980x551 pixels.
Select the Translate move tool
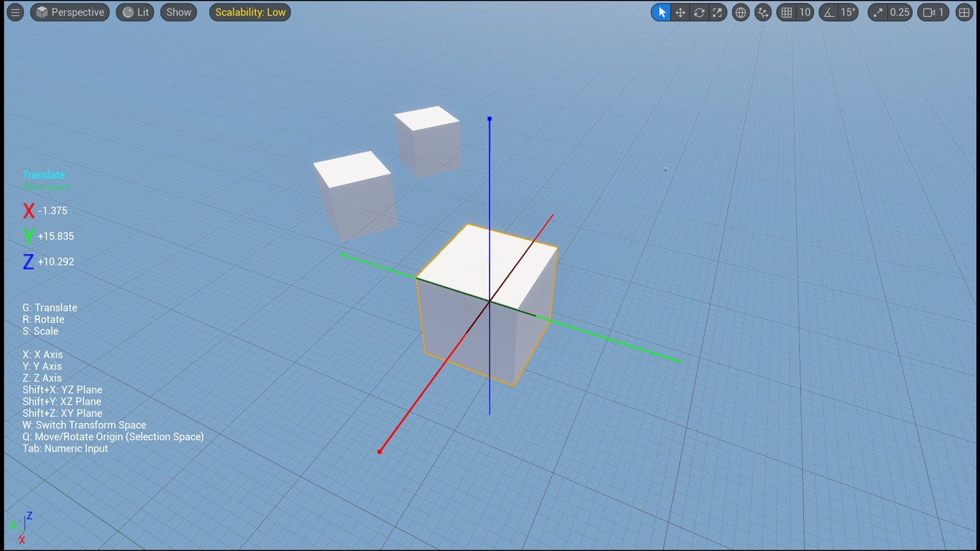680,12
